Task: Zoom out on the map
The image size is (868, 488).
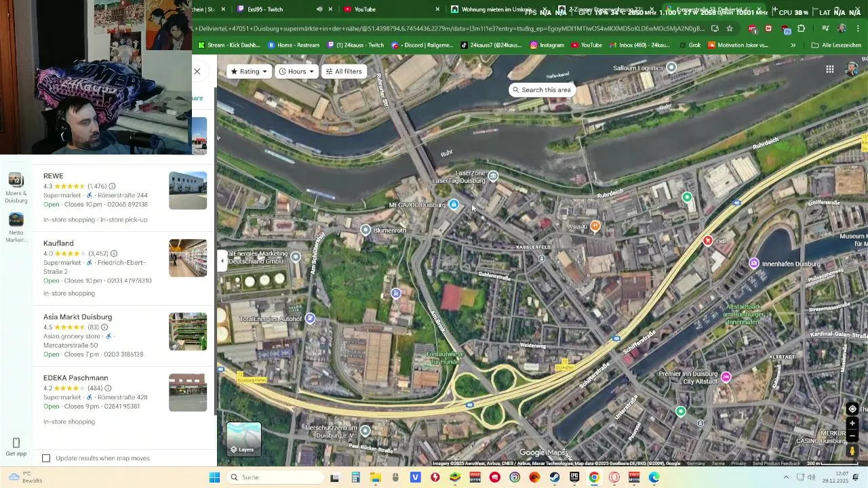Action: 852,434
